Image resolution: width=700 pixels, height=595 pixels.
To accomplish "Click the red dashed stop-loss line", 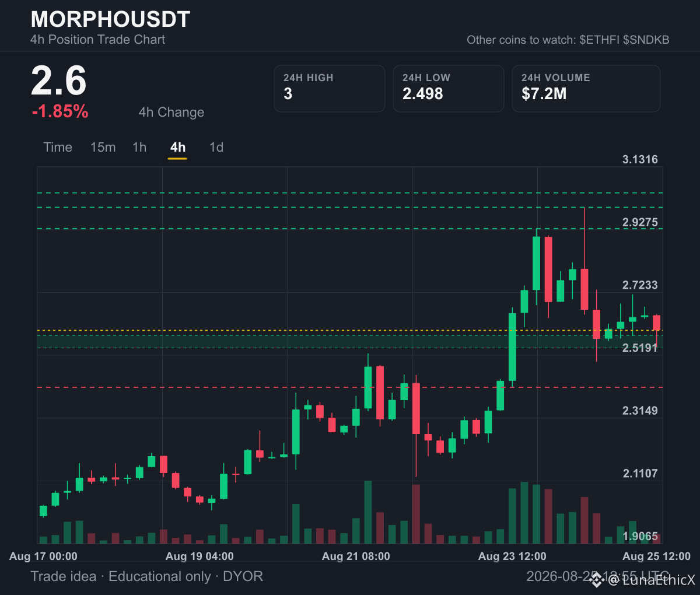I will pos(350,387).
